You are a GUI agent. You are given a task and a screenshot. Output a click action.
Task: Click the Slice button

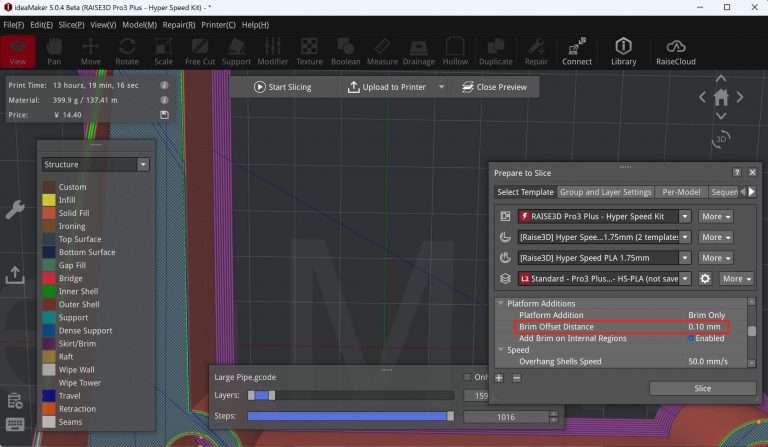point(702,388)
